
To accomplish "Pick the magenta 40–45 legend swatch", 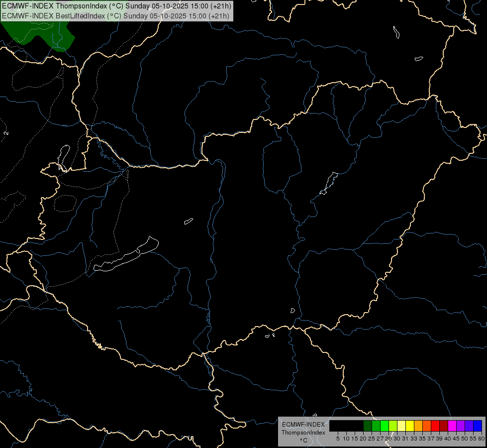I will click(452, 426).
